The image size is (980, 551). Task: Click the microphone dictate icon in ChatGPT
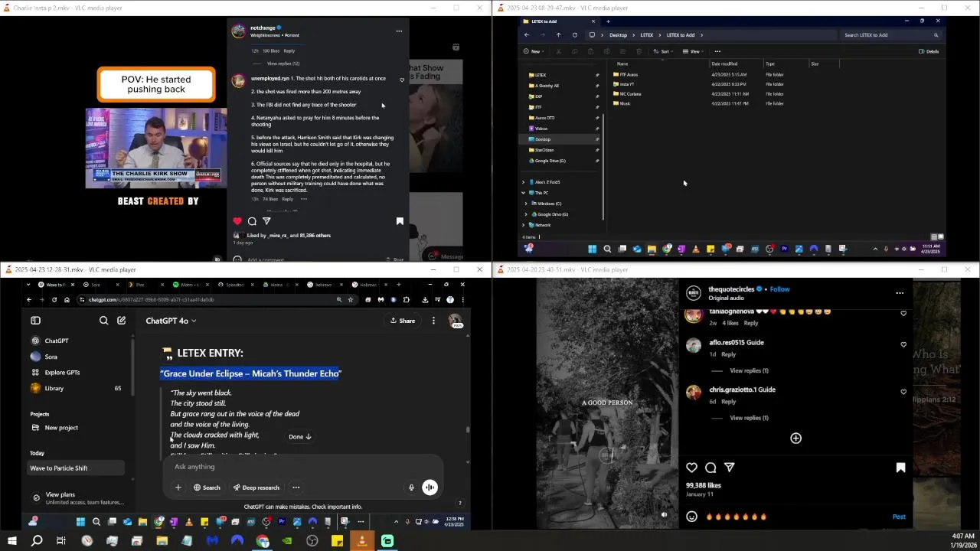coord(411,487)
